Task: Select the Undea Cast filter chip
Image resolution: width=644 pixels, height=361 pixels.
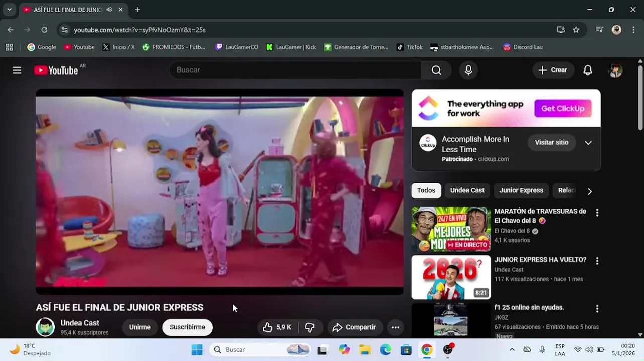Action: coord(467,190)
